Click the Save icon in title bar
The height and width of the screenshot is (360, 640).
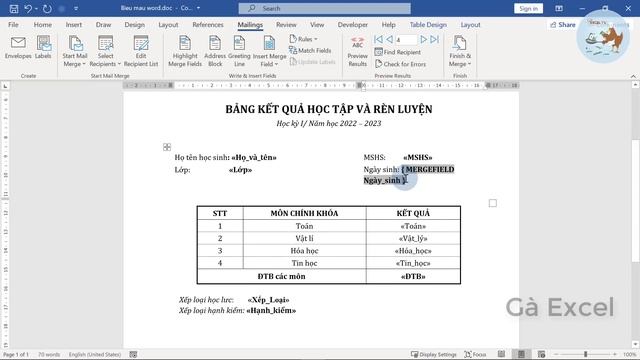[x=13, y=9]
